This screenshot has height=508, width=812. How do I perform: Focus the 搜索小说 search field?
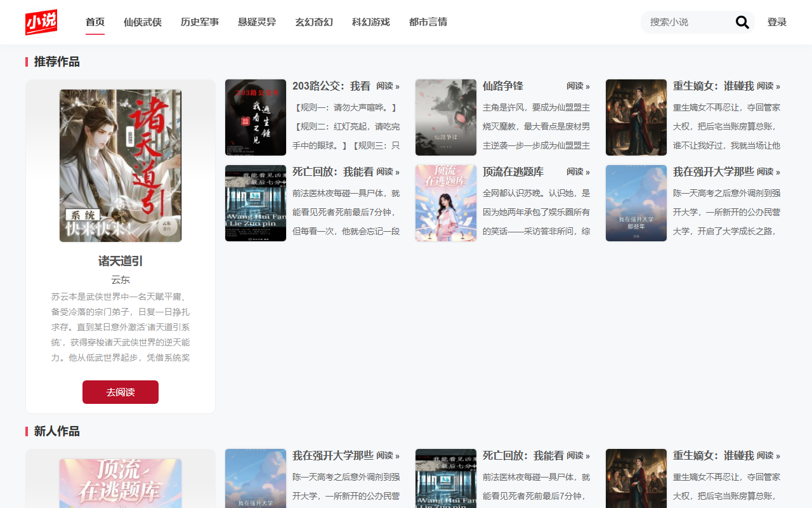688,22
